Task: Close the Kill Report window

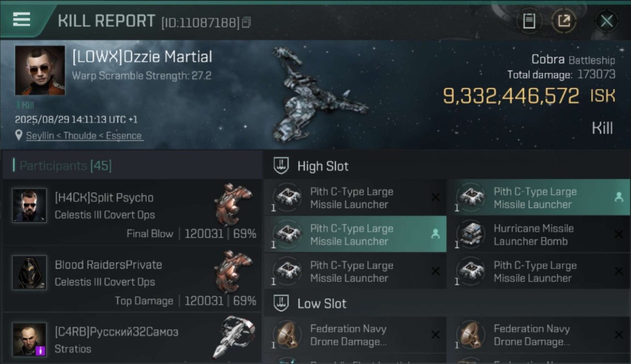Action: 606,21
